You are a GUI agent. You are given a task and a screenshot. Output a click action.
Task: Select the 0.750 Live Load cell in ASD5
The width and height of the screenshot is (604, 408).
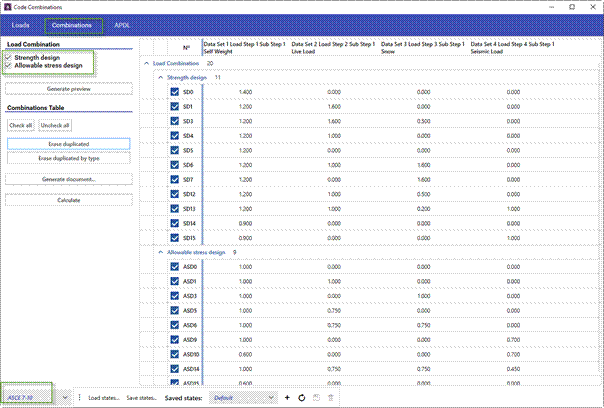point(334,311)
